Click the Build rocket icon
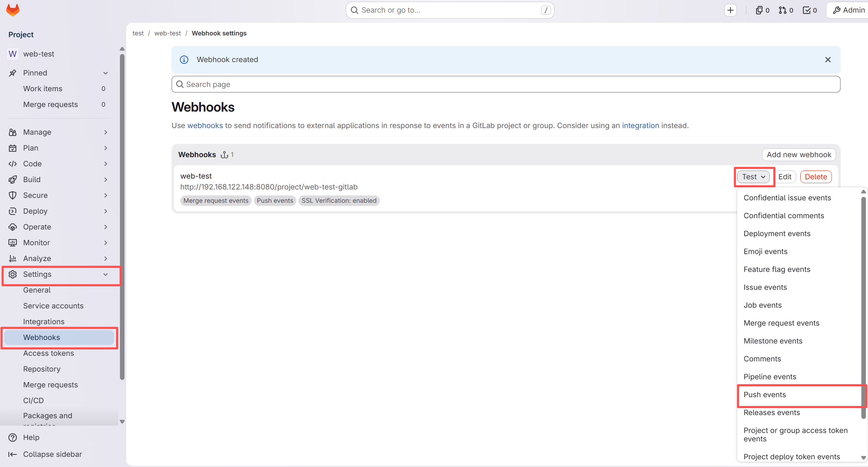Viewport: 868px width, 467px height. coord(13,180)
